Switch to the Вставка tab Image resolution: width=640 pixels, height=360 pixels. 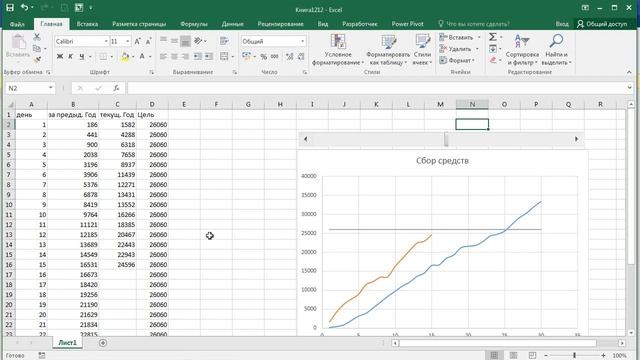pyautogui.click(x=87, y=24)
